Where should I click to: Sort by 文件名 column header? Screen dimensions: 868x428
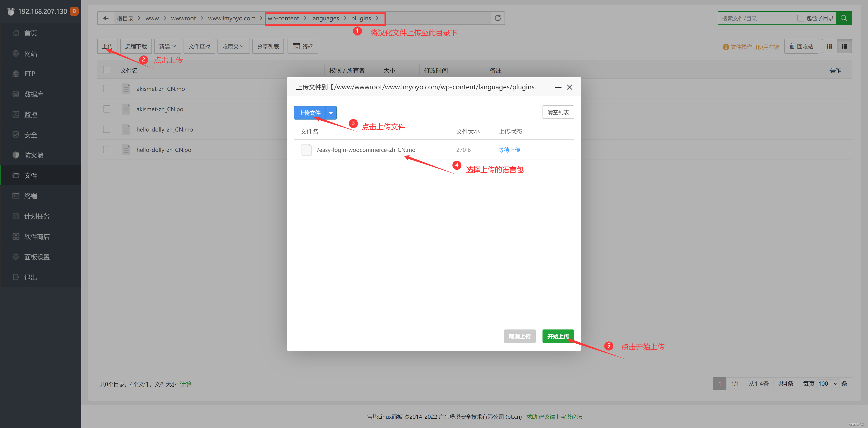pyautogui.click(x=129, y=70)
